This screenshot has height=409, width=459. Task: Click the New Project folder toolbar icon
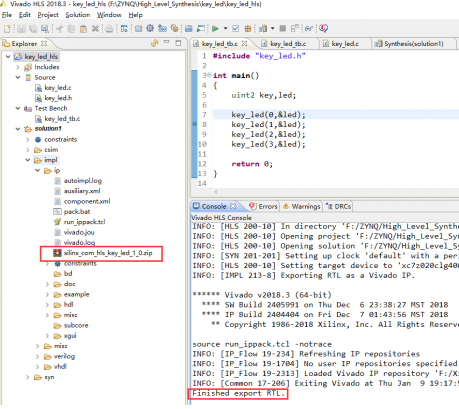[x=138, y=29]
